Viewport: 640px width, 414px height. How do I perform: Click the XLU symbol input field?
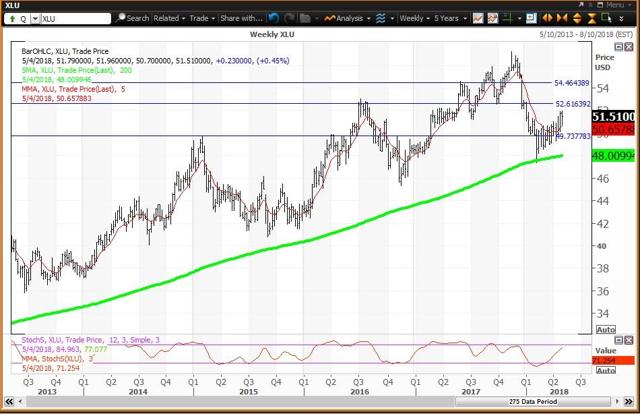point(76,19)
